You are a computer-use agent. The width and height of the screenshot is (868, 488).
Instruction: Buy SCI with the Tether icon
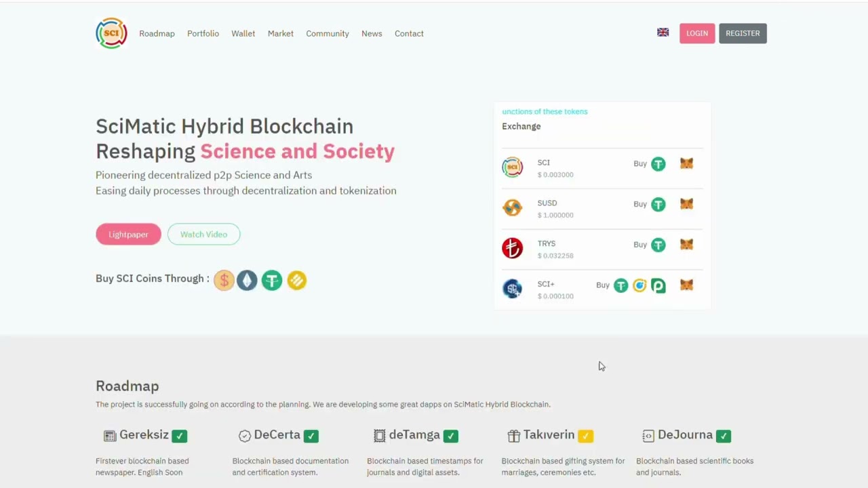[x=658, y=164]
